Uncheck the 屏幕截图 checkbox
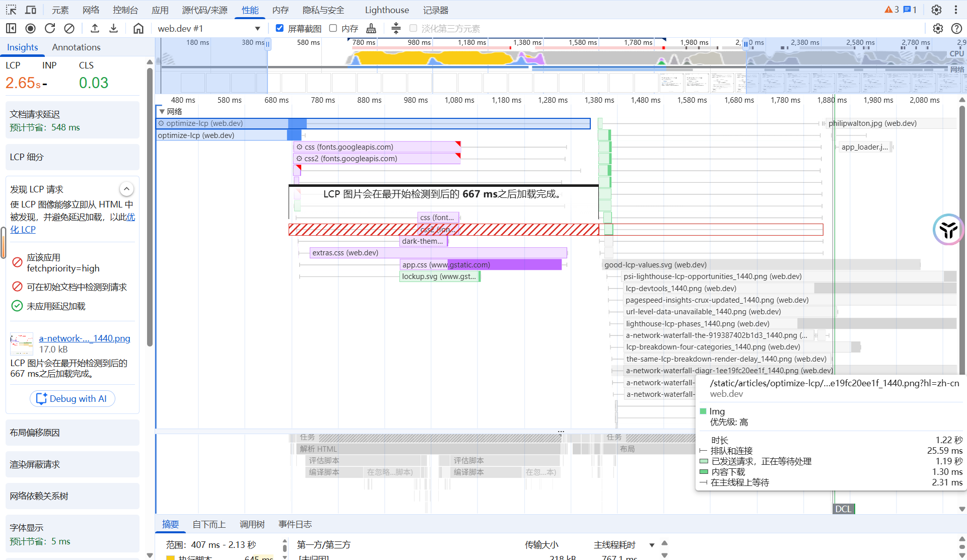967x560 pixels. point(280,29)
